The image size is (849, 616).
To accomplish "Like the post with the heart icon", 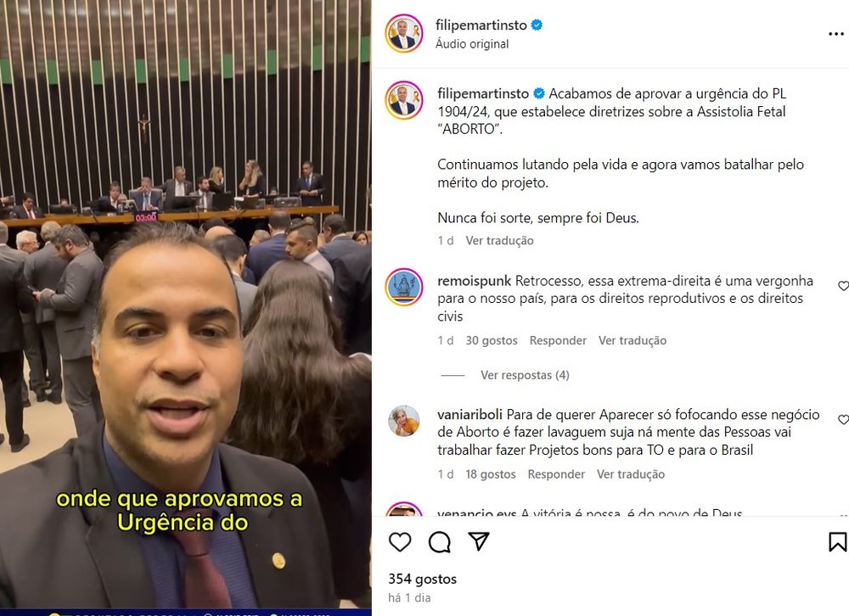I will pos(400,542).
